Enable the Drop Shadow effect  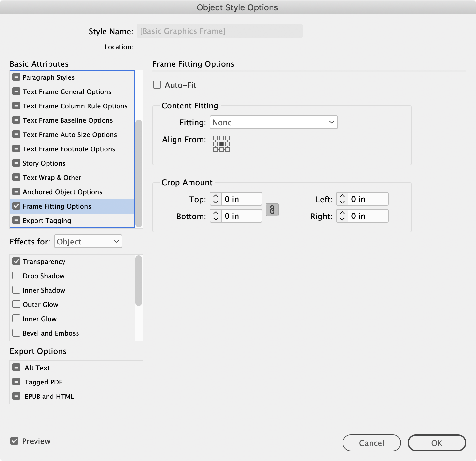[16, 276]
